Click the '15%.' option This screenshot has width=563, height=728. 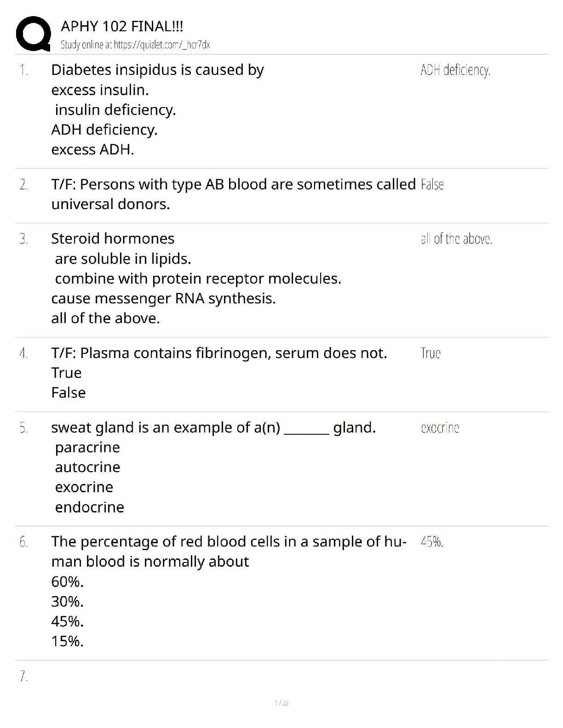point(67,642)
